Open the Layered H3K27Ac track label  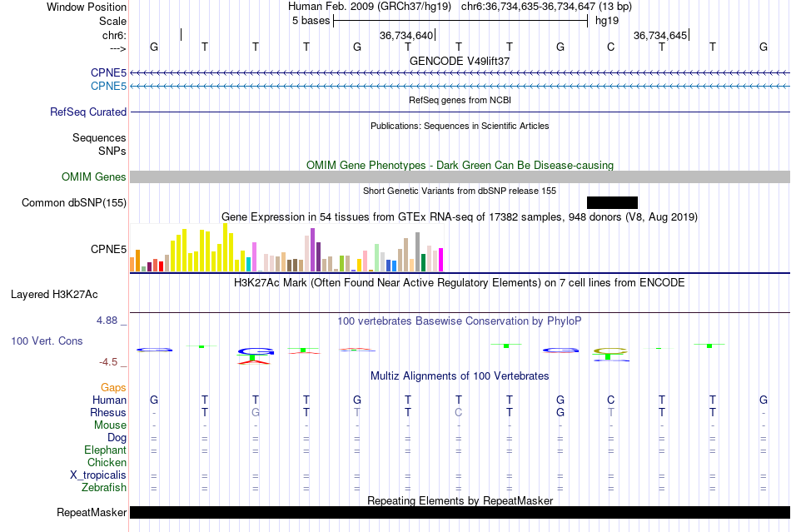tap(54, 295)
